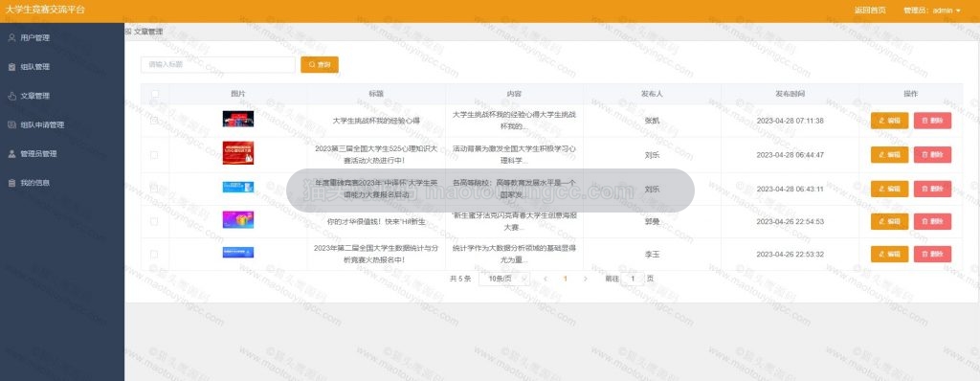The height and width of the screenshot is (381, 980).
Task: Click the 前往 page jump input
Action: tap(632, 279)
